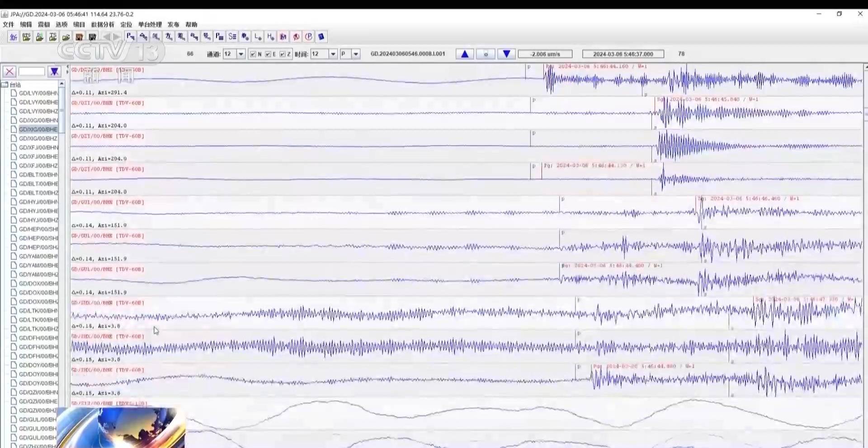Click the L locate toolbar icon
Screen dimensions: 868x448
258,37
